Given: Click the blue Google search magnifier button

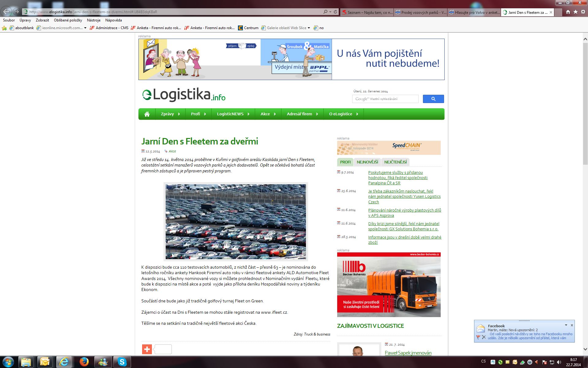Looking at the screenshot, I should pyautogui.click(x=433, y=99).
